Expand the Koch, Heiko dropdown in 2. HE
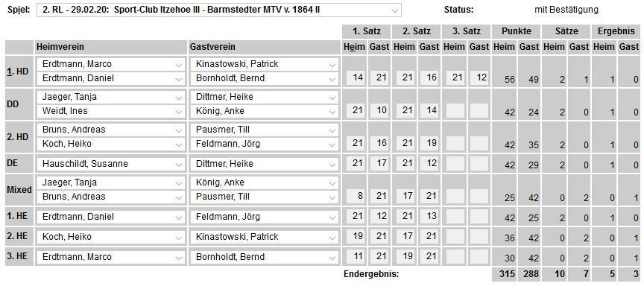Image resolution: width=644 pixels, height=286 pixels. [110, 237]
